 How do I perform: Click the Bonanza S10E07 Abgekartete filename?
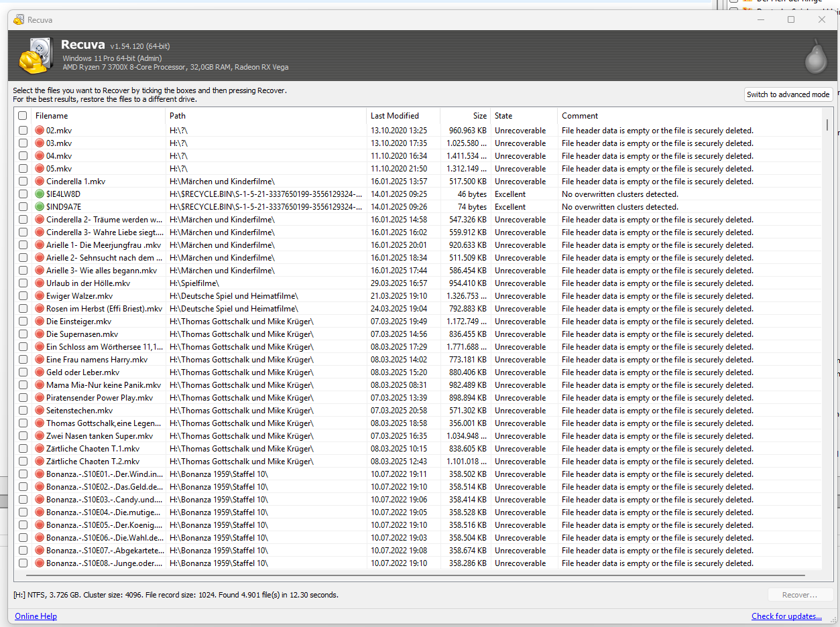pyautogui.click(x=105, y=551)
